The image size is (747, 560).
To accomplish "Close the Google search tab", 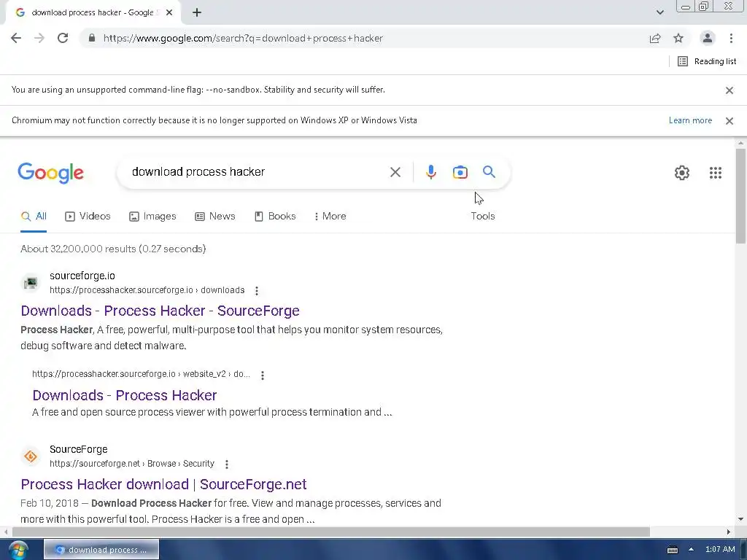I will (169, 12).
